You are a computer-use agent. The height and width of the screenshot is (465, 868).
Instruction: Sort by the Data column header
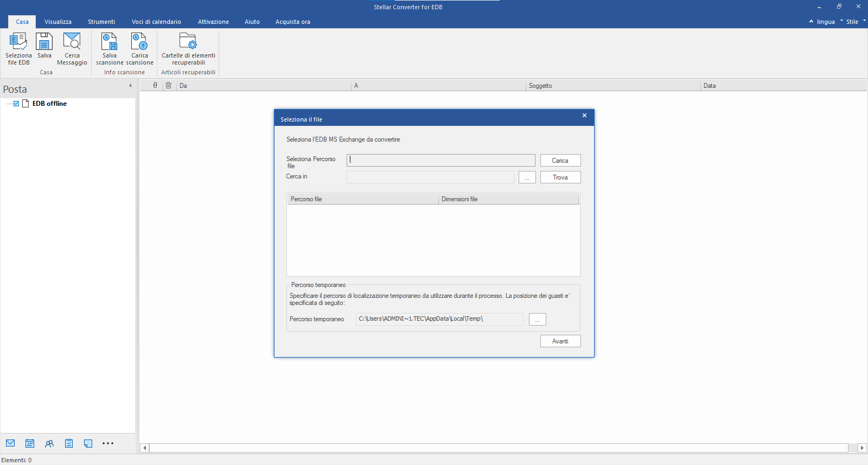784,86
